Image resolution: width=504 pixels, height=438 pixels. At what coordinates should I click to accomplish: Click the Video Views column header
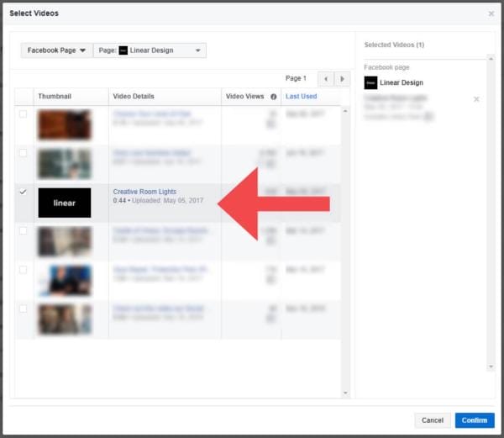pyautogui.click(x=244, y=97)
